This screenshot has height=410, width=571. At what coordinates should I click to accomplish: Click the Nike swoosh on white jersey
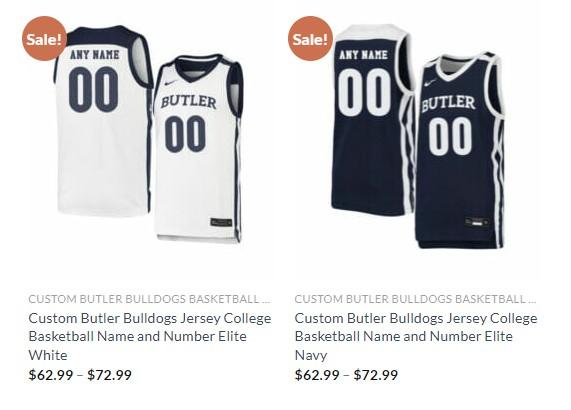(x=171, y=83)
